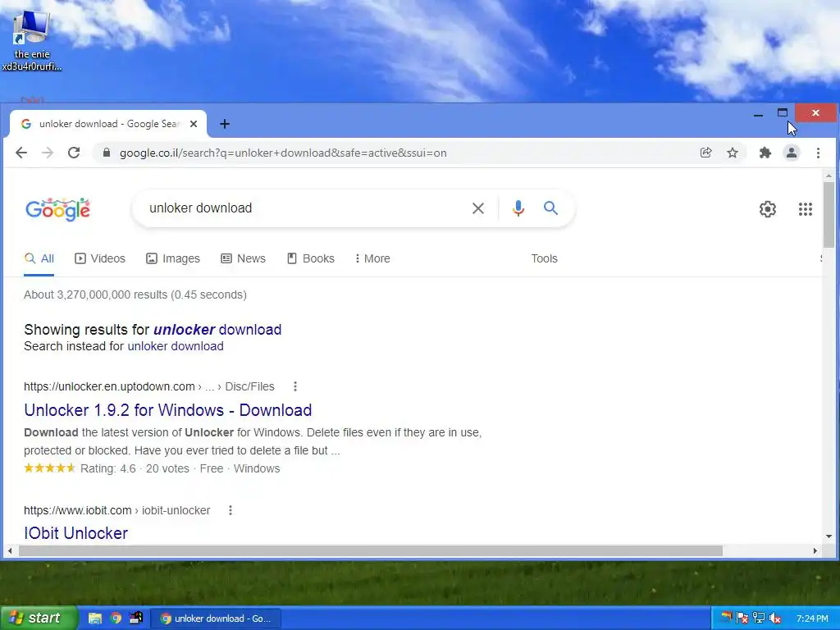Expand the More search categories
840x630 pixels.
point(372,258)
